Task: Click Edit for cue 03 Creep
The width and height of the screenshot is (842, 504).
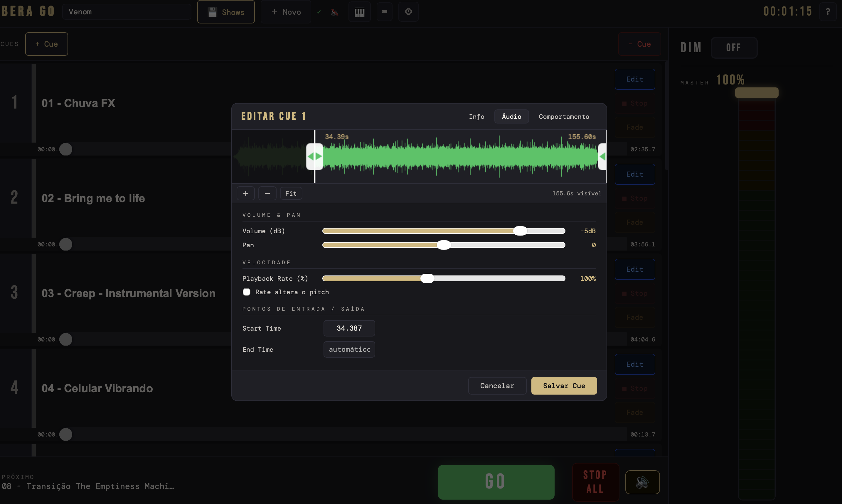Action: (x=635, y=269)
